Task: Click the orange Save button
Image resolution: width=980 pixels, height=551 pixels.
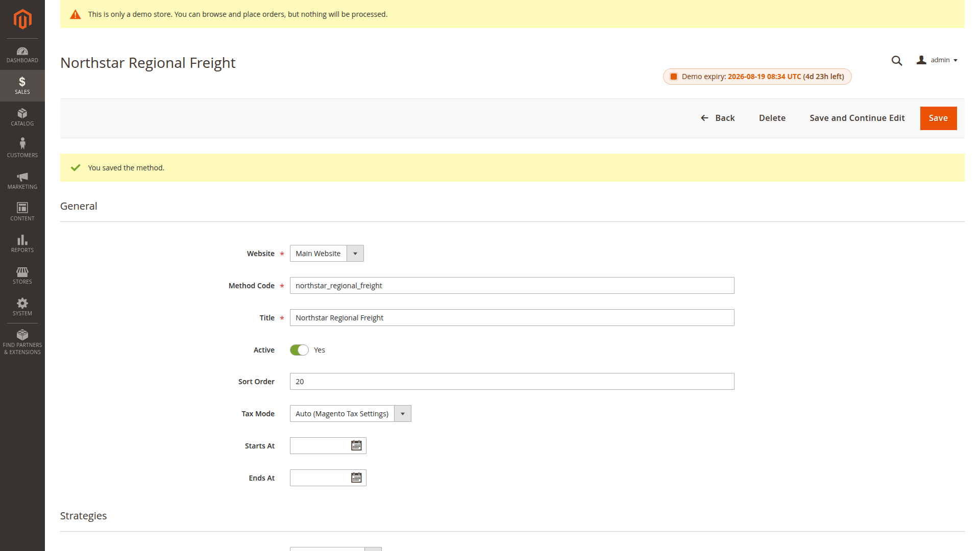Action: click(x=938, y=118)
